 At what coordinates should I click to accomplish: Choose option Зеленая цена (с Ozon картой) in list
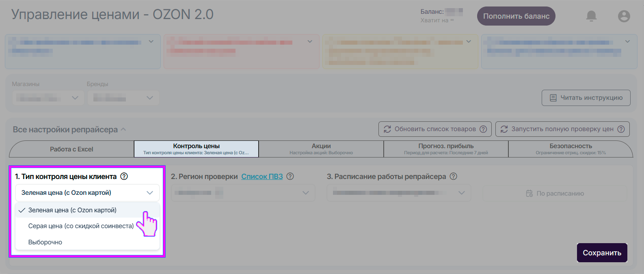tap(87, 210)
